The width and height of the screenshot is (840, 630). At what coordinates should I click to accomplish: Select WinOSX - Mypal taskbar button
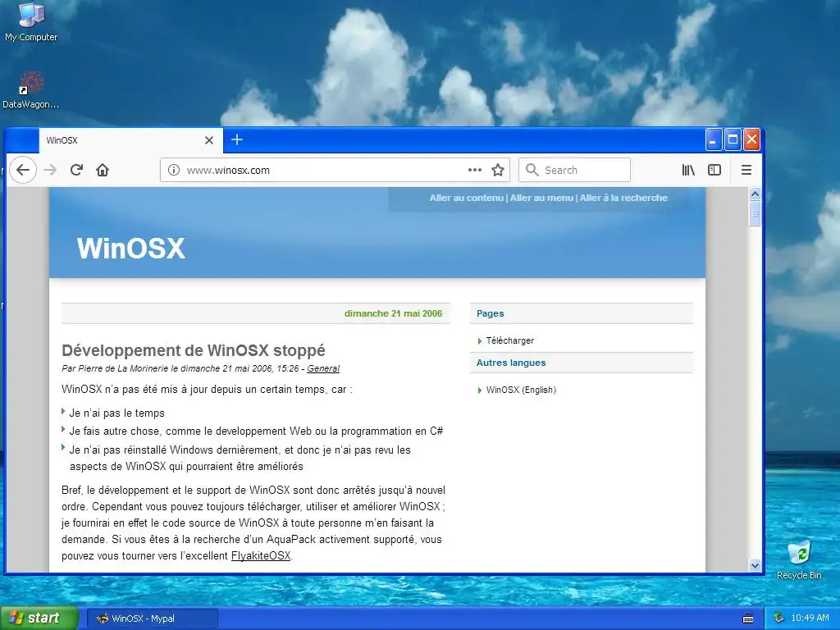point(152,619)
